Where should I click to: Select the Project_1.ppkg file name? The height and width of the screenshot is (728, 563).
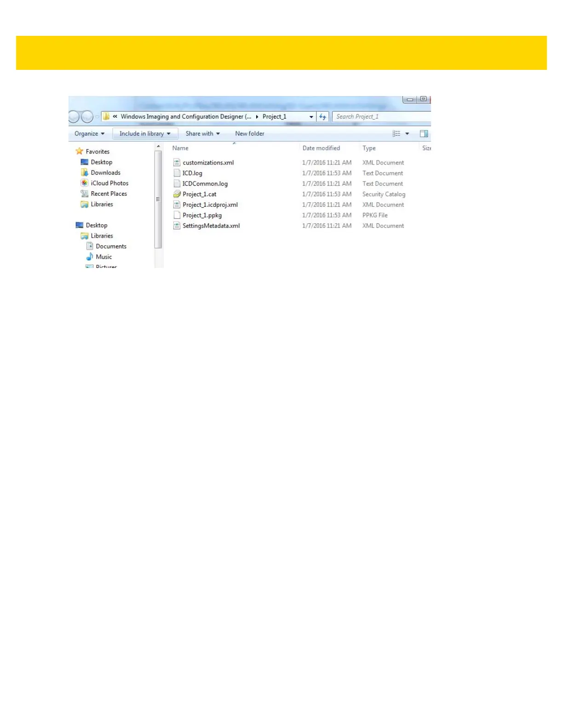point(202,215)
